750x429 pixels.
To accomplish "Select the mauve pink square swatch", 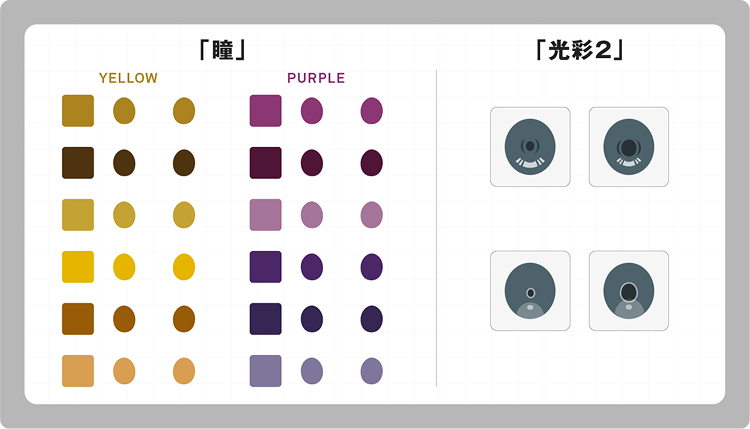I will 265,215.
